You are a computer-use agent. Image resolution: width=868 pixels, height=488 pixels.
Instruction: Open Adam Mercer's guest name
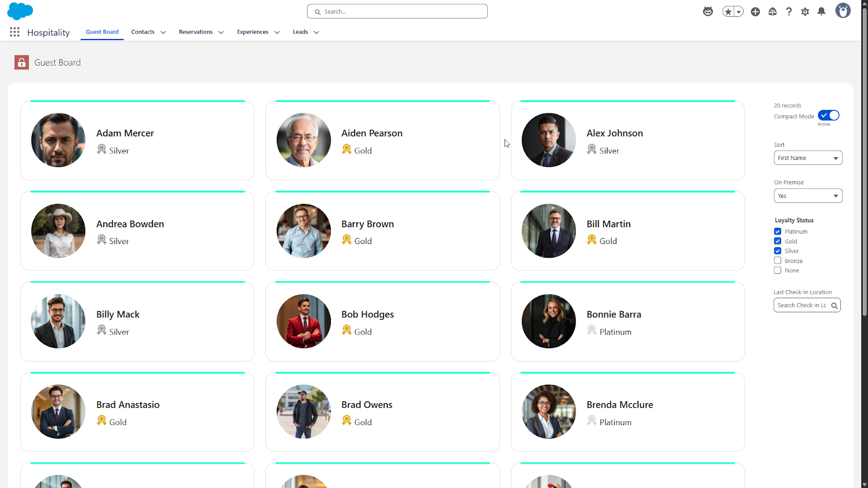125,133
